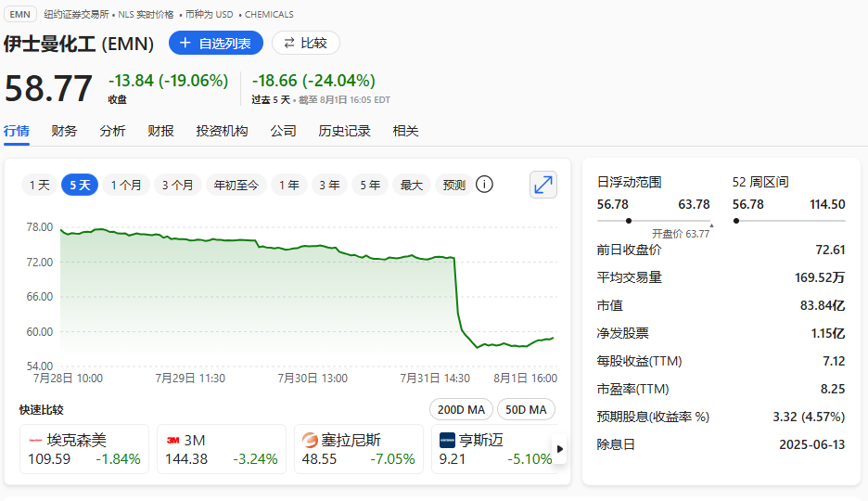The image size is (868, 501).
Task: Open the 财报 tab
Action: tap(160, 131)
